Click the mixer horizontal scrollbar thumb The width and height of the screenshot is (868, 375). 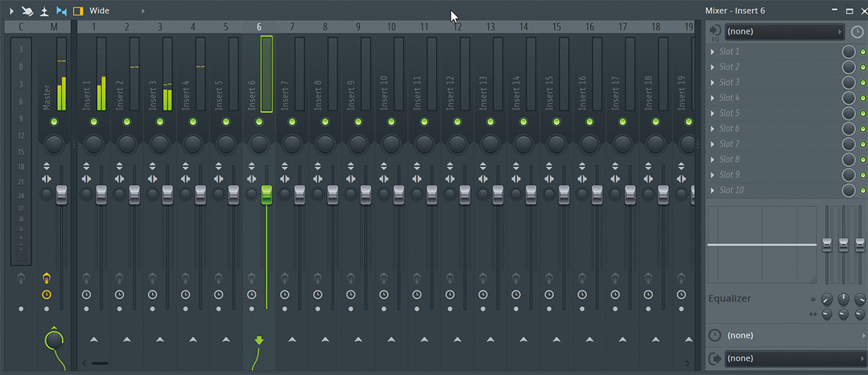tap(100, 363)
